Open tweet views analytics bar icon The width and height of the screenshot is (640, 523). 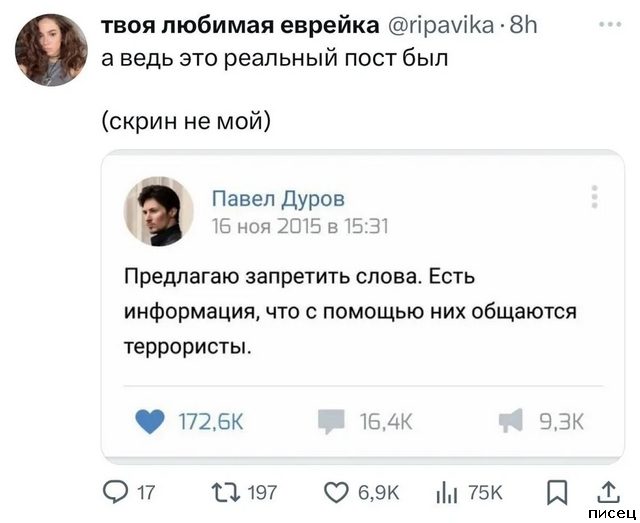tap(447, 491)
